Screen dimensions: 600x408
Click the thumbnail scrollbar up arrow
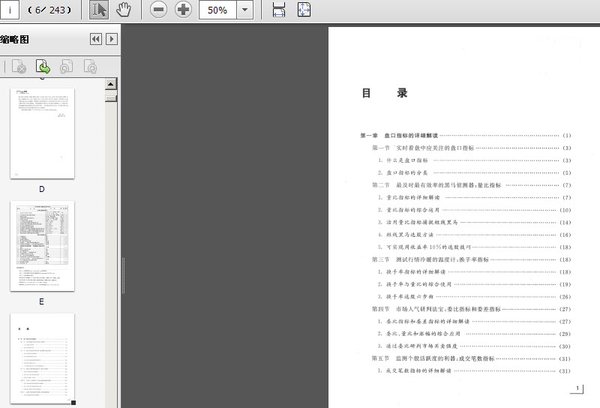[x=111, y=84]
